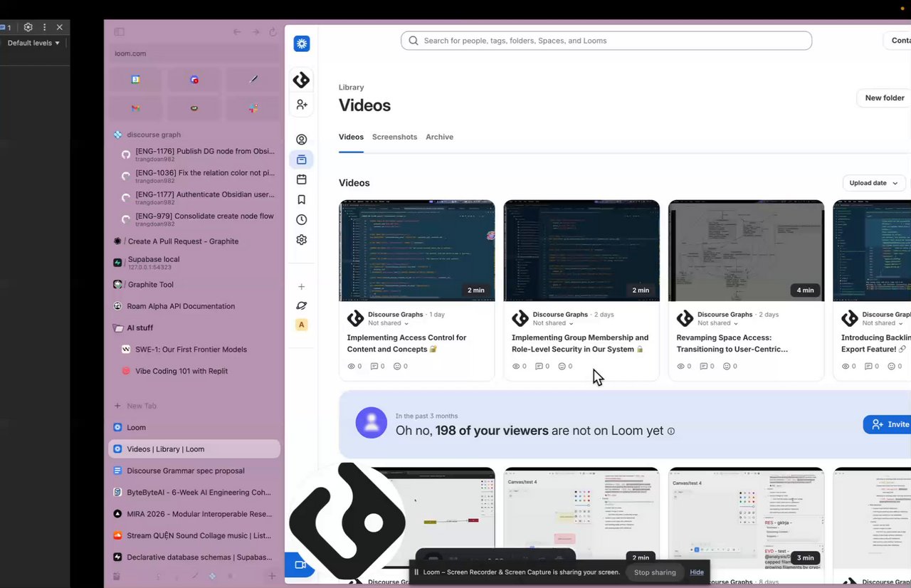Click the loom.com address bar
Screen dimensions: 911x588
pos(194,53)
